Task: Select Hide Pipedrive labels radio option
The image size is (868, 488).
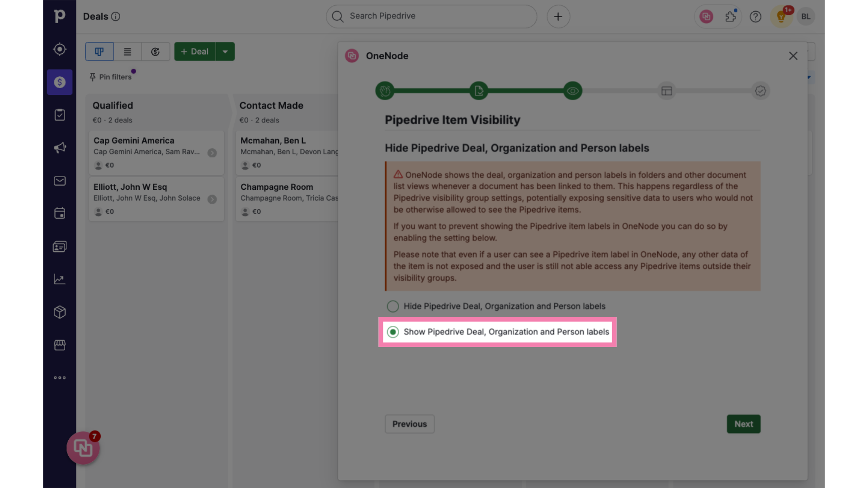Action: coord(393,306)
